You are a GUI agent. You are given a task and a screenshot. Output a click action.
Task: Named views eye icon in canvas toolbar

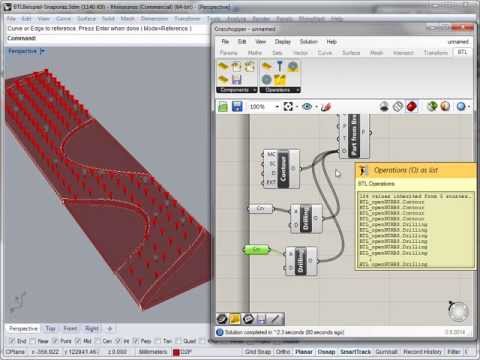[307, 107]
